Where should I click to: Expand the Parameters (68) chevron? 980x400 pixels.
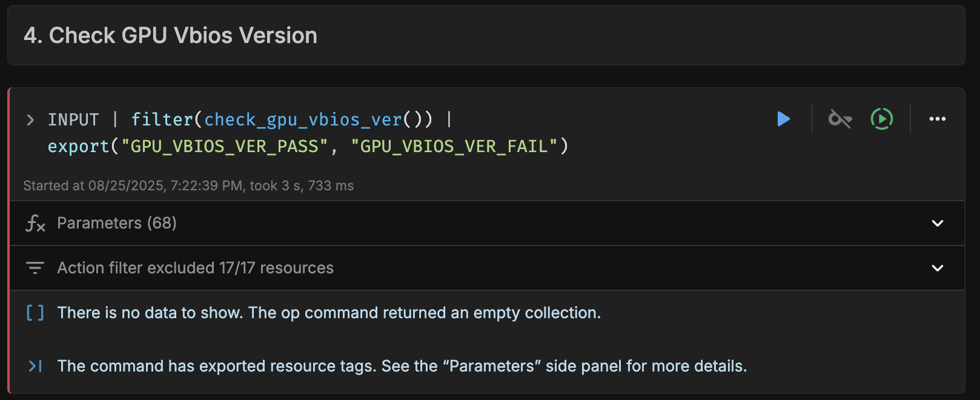[937, 223]
